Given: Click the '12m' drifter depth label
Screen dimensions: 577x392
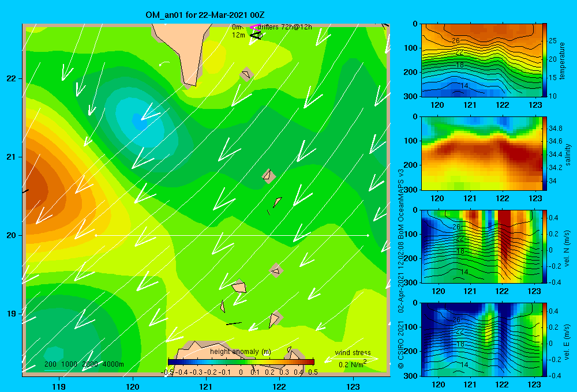Looking at the screenshot, I should click(x=238, y=35).
